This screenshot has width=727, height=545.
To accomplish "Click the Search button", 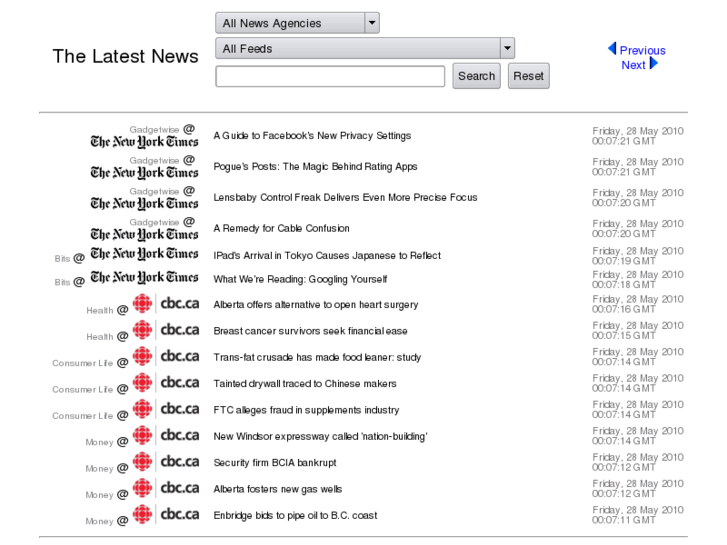I will [476, 76].
